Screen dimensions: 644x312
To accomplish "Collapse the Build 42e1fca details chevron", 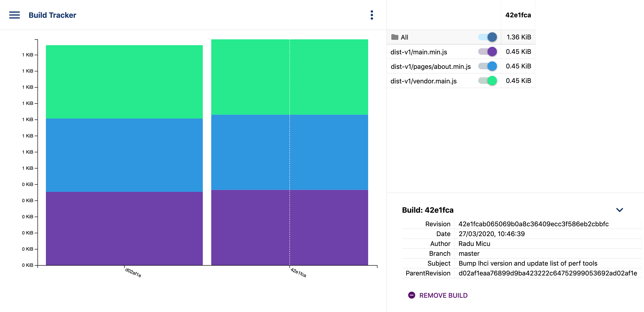I will (619, 210).
